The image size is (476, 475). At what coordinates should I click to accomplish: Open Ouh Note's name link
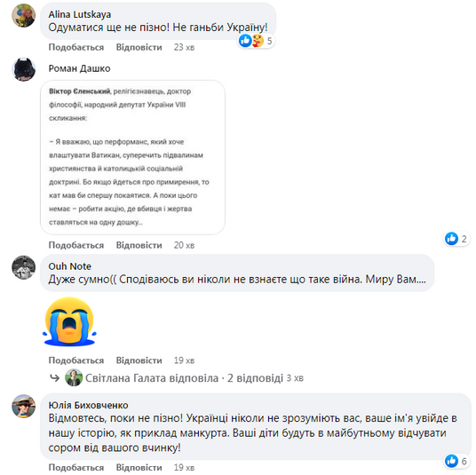pyautogui.click(x=70, y=266)
